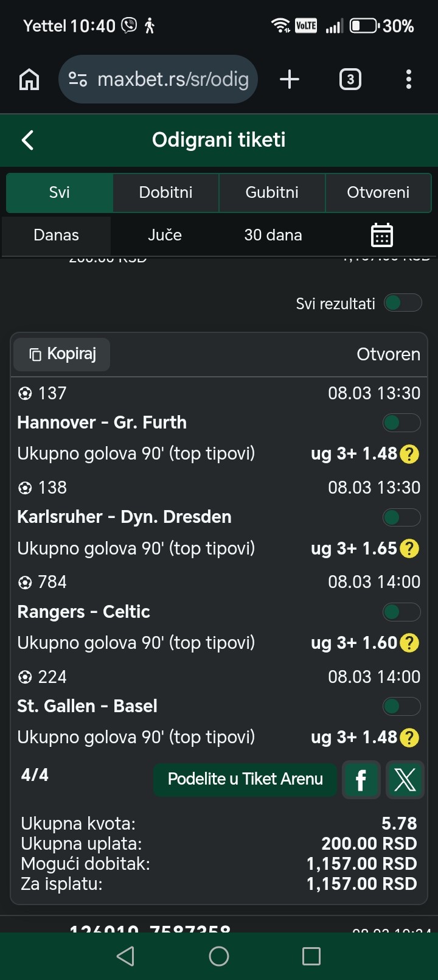The width and height of the screenshot is (438, 980).
Task: Switch to the Dobitni tab
Action: (x=165, y=192)
